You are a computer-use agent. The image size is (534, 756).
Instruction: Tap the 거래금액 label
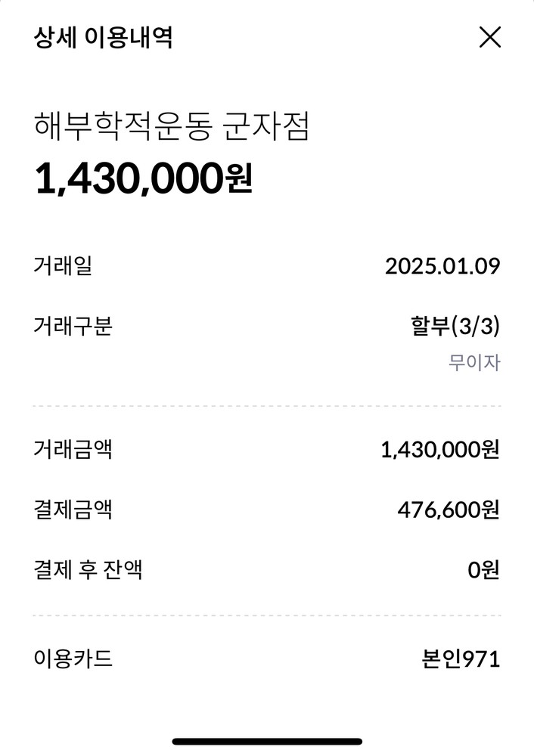tap(73, 450)
